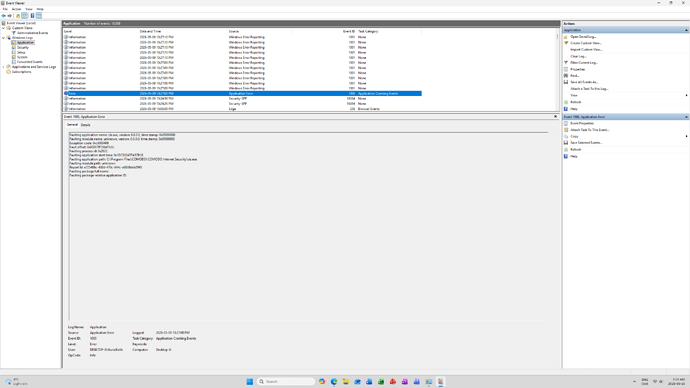Click Create Custom View action
Screen dimensions: 690x388
(x=586, y=43)
